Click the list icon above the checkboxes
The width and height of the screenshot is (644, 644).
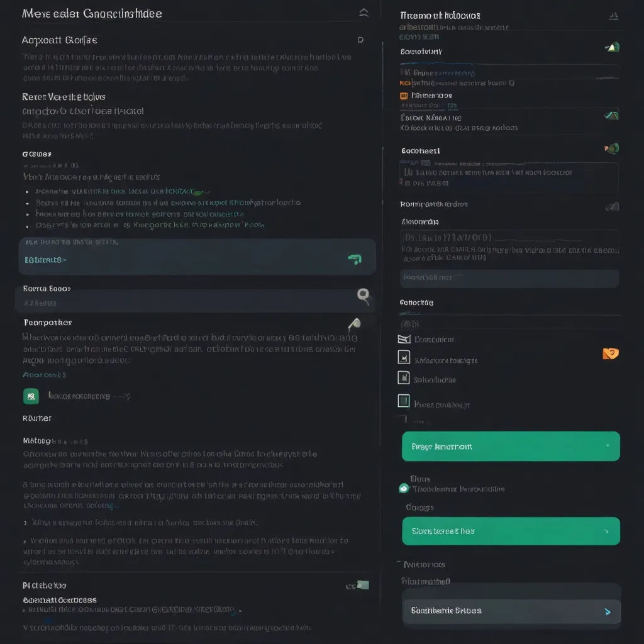pos(404,339)
